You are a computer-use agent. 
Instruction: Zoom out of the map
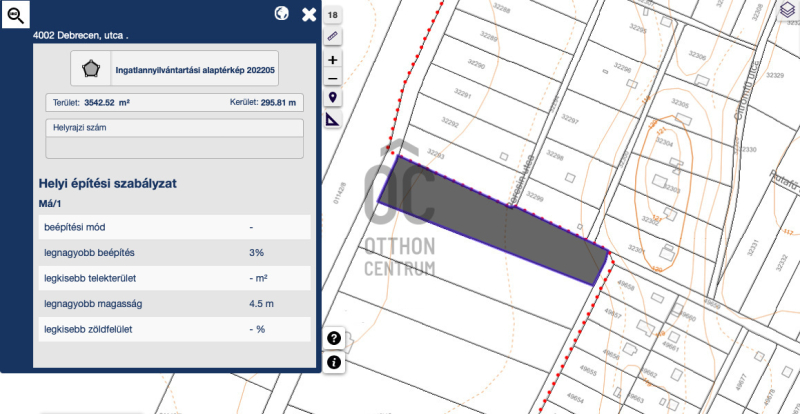333,78
